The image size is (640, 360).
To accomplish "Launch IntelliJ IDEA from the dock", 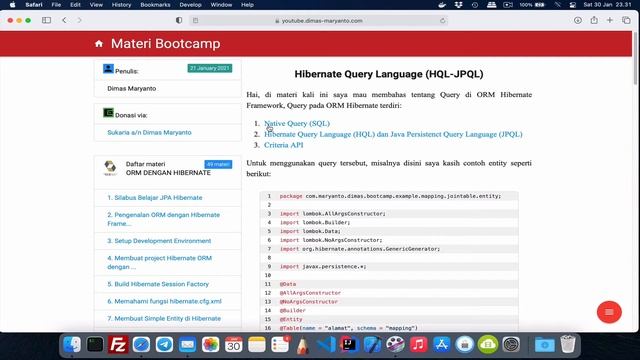I will pos(349,345).
